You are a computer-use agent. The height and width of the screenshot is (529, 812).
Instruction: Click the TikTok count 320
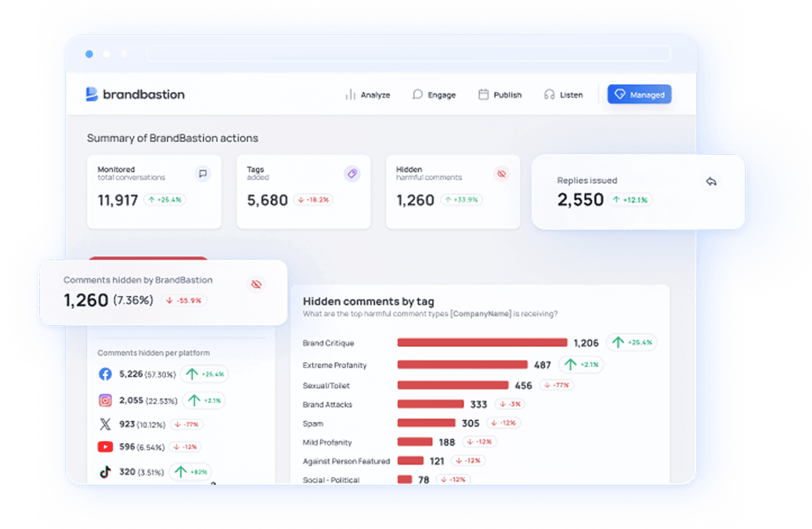coord(127,471)
